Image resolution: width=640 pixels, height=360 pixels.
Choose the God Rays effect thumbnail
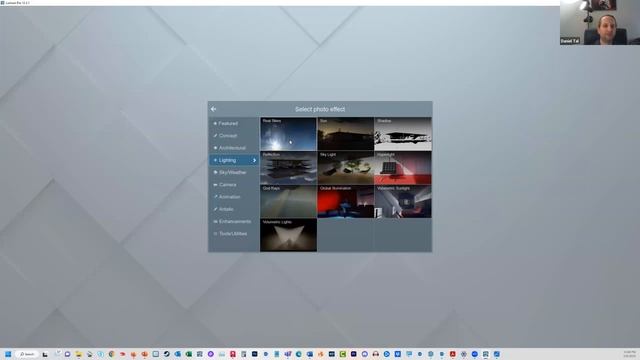pyautogui.click(x=288, y=201)
